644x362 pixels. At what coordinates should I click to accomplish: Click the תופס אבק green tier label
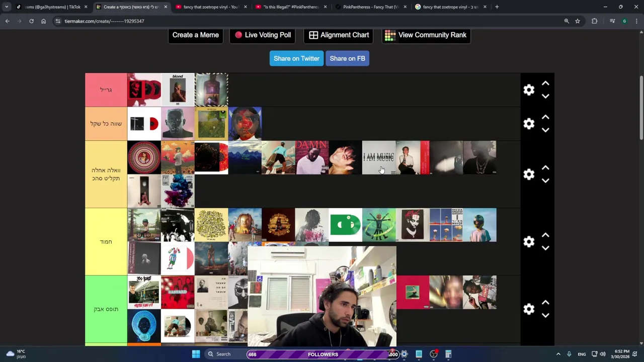tap(106, 309)
